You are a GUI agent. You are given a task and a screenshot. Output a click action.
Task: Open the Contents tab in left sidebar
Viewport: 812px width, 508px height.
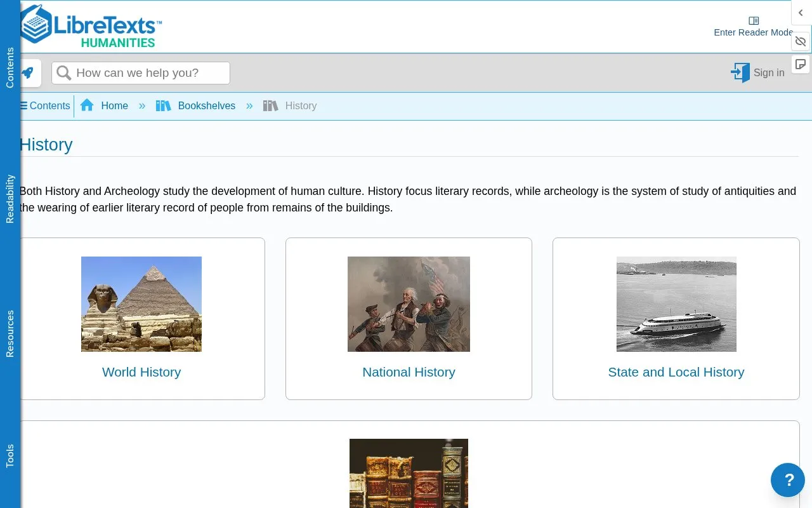[x=10, y=67]
